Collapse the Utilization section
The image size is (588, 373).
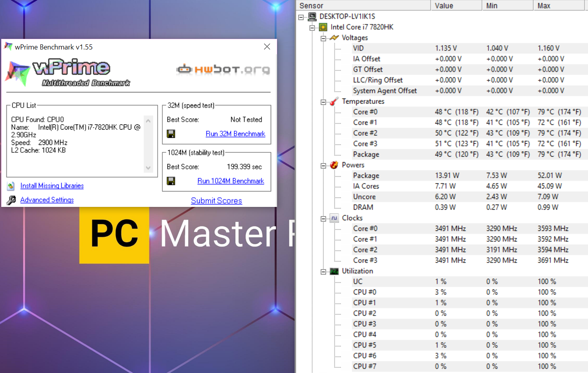tap(323, 271)
